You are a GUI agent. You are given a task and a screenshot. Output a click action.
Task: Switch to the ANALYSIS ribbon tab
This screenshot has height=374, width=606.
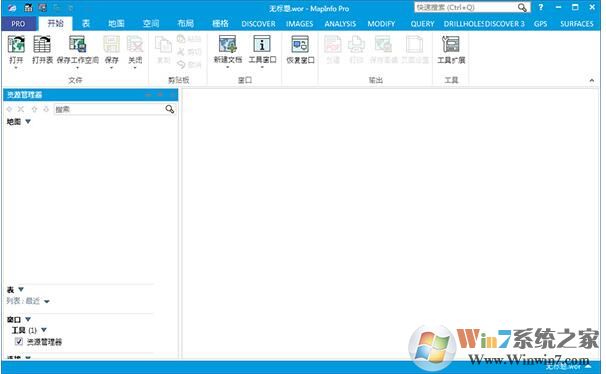tap(340, 24)
